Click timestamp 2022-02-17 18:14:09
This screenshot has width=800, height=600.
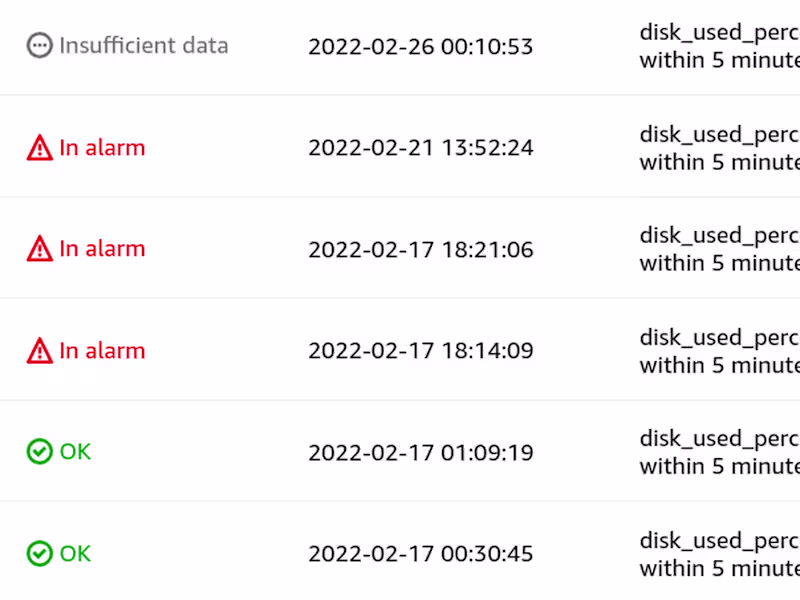click(420, 351)
